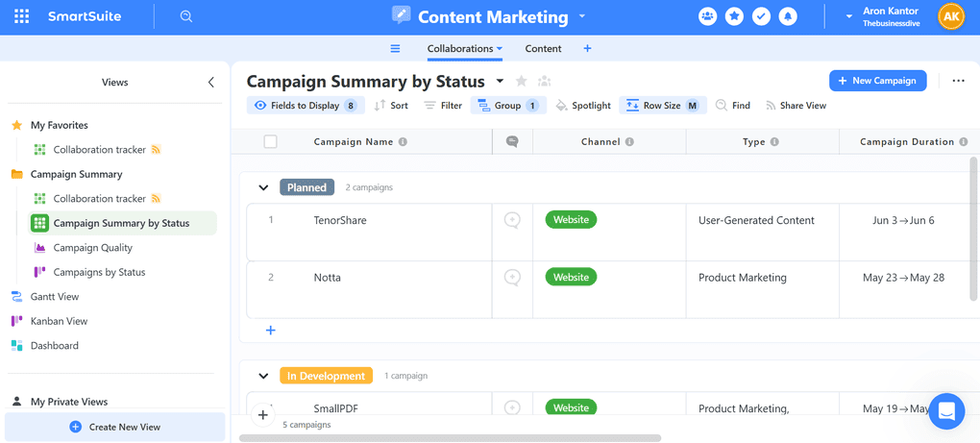Select the Collaborations tab
This screenshot has width=980, height=443.
(x=460, y=49)
